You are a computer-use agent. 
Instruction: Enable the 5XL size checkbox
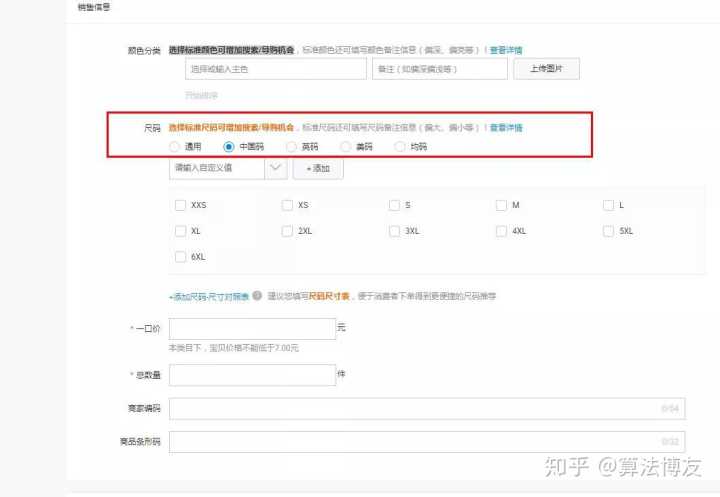coord(608,231)
